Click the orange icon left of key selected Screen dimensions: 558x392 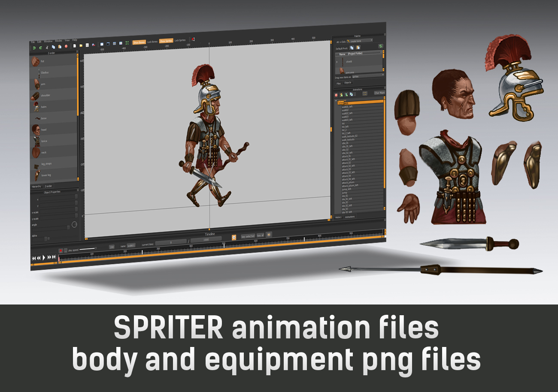[234, 237]
